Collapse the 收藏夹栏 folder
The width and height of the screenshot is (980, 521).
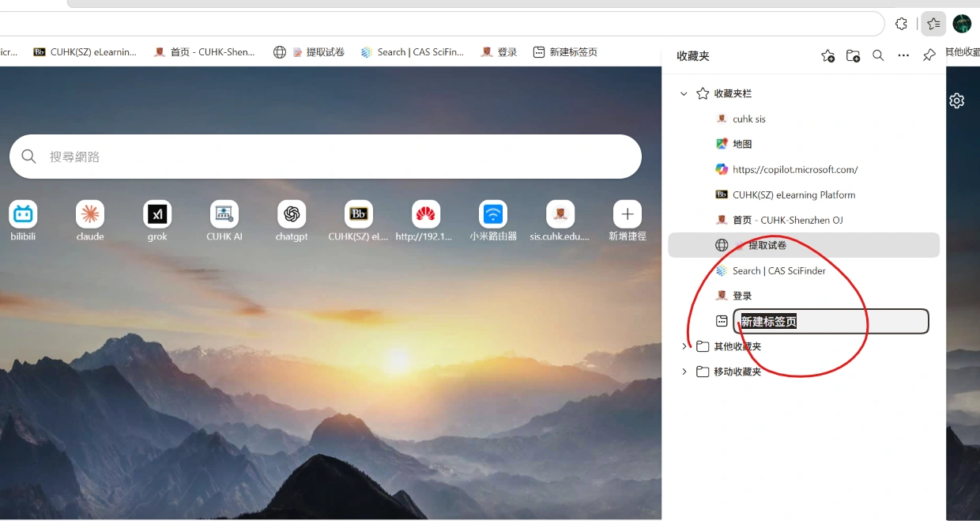coord(684,93)
